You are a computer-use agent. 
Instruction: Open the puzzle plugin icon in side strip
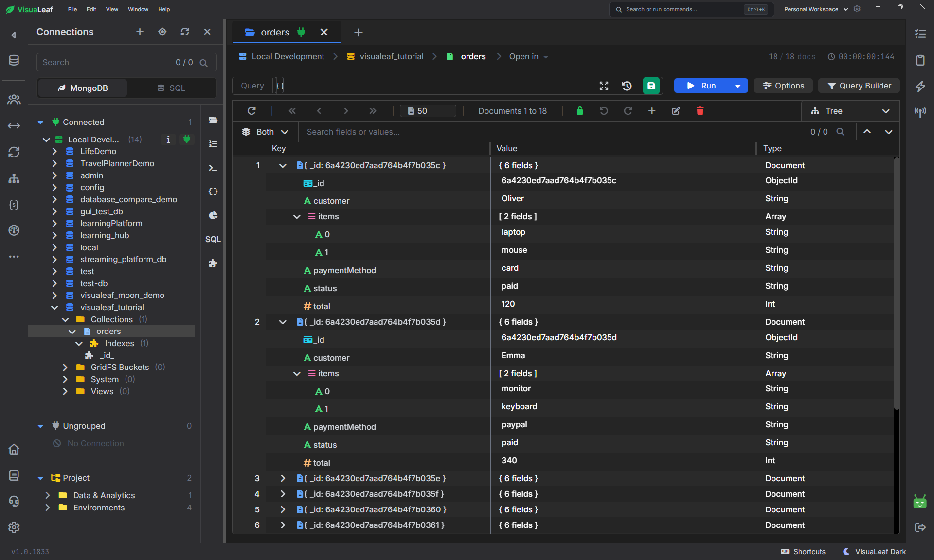click(x=213, y=263)
